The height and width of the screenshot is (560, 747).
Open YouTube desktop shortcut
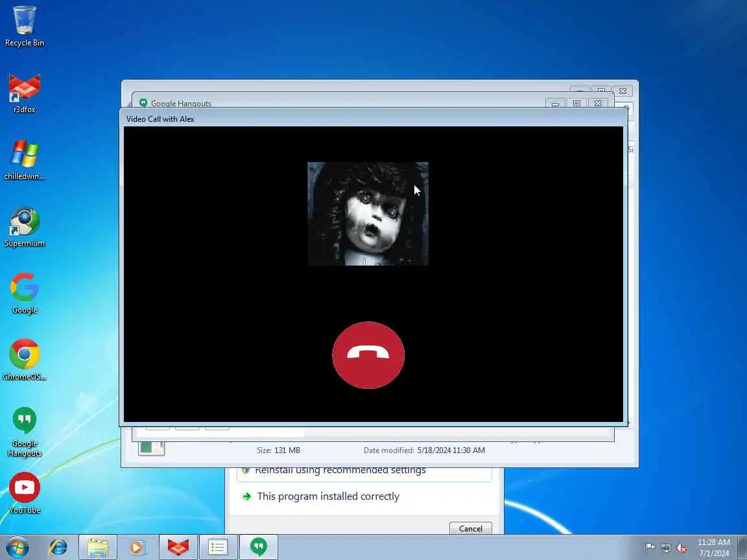click(24, 493)
